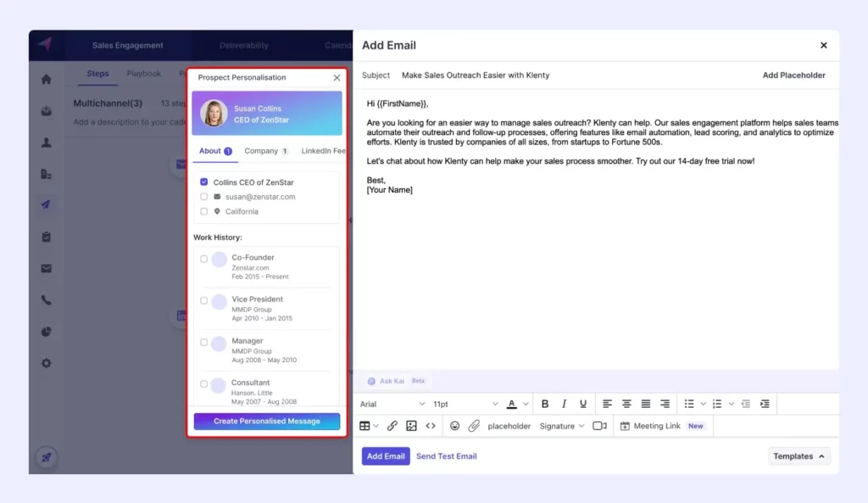Attach a file with paperclip icon
Viewport: 868px width, 503px height.
474,426
